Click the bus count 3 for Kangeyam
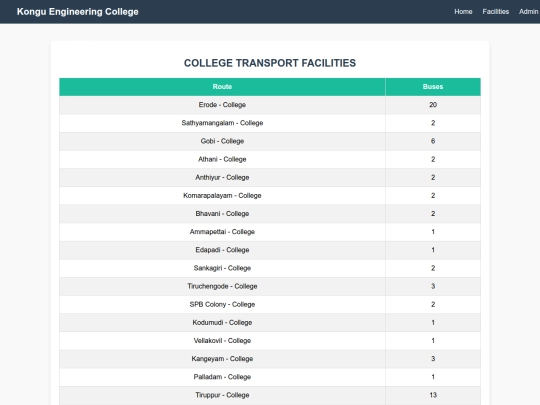 coord(433,359)
